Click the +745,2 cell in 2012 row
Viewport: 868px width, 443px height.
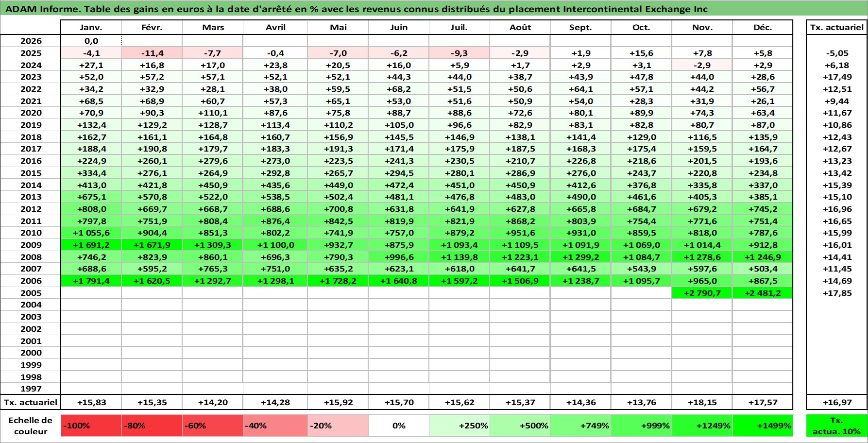click(x=763, y=209)
